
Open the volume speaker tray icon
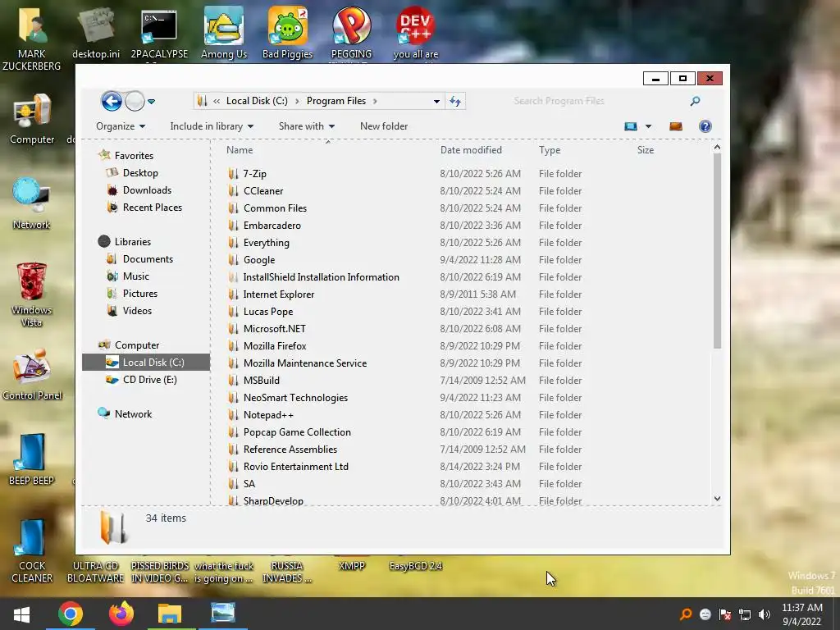[765, 614]
